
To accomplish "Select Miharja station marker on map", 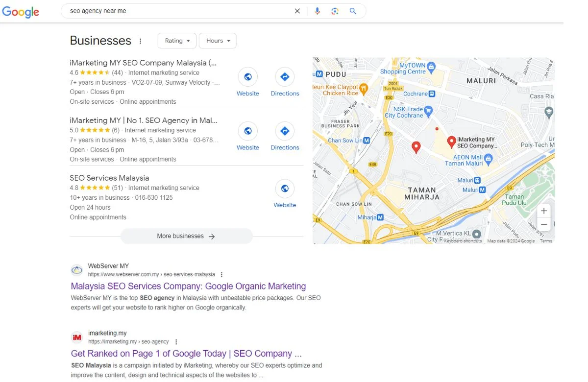I will (380, 217).
